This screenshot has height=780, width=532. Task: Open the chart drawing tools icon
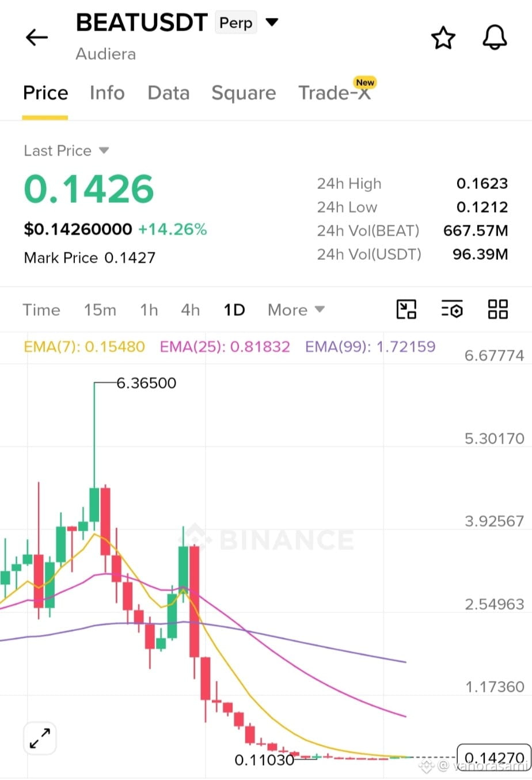406,309
